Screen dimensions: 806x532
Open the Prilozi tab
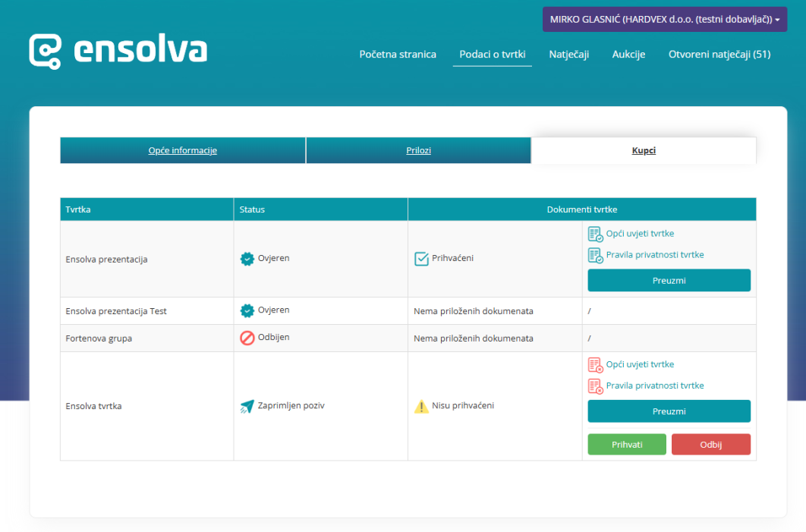pos(418,150)
